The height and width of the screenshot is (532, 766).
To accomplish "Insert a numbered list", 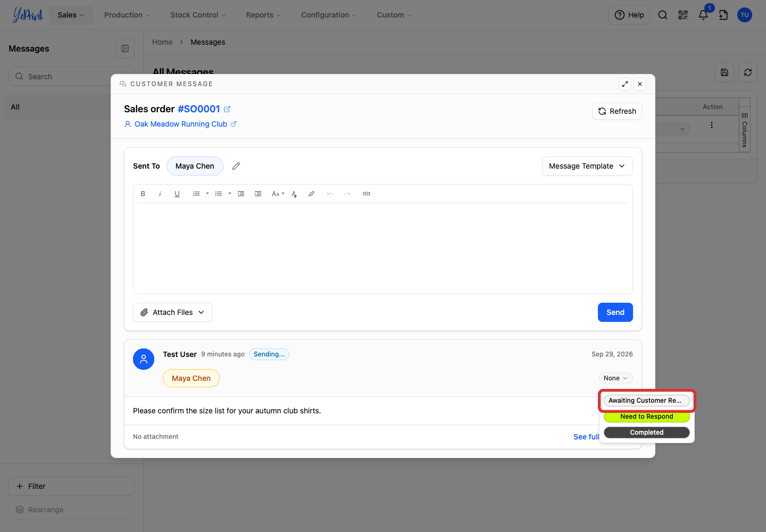I will pos(196,194).
